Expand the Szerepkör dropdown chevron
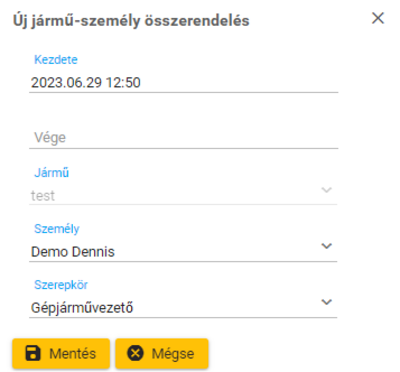Image resolution: width=400 pixels, height=372 pixels. point(326,302)
